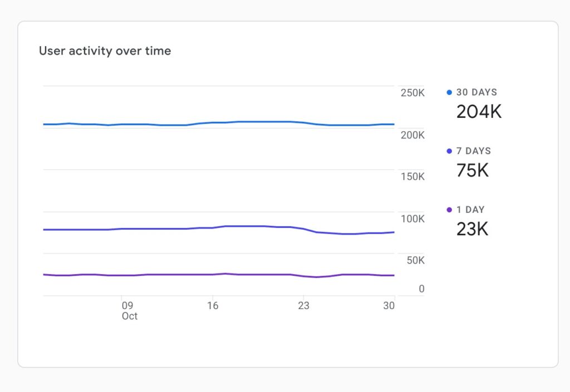Select the 1 DAY legend label
570x392 pixels.
470,210
